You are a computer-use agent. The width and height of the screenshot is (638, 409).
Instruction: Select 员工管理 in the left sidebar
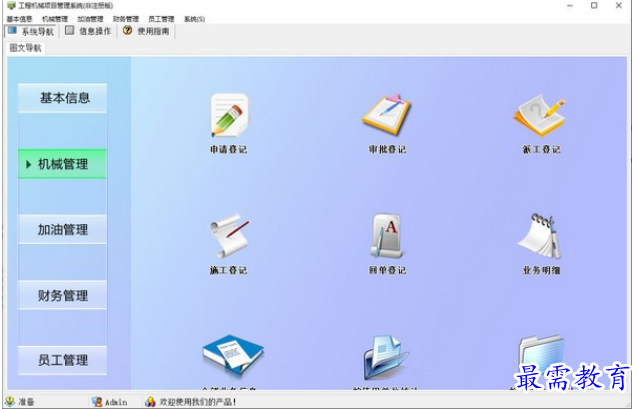pos(63,360)
